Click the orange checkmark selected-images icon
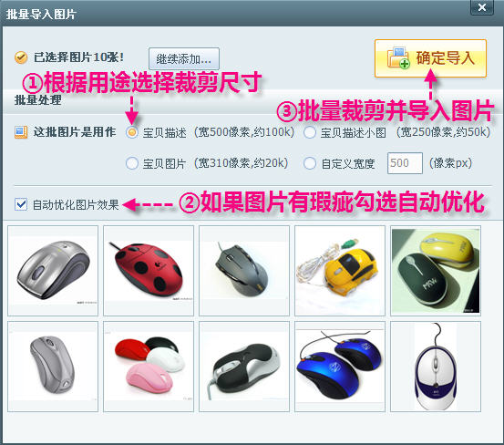The width and height of the screenshot is (504, 445). (x=21, y=57)
